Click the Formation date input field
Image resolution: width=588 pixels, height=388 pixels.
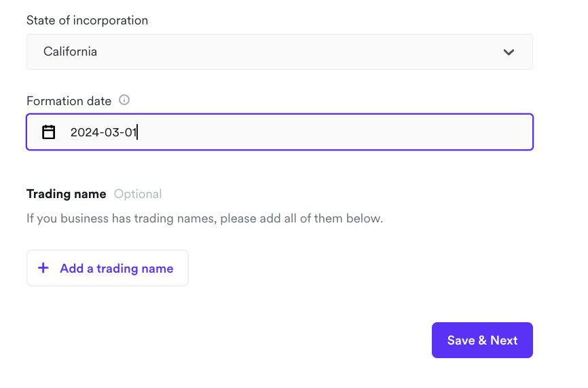279,132
